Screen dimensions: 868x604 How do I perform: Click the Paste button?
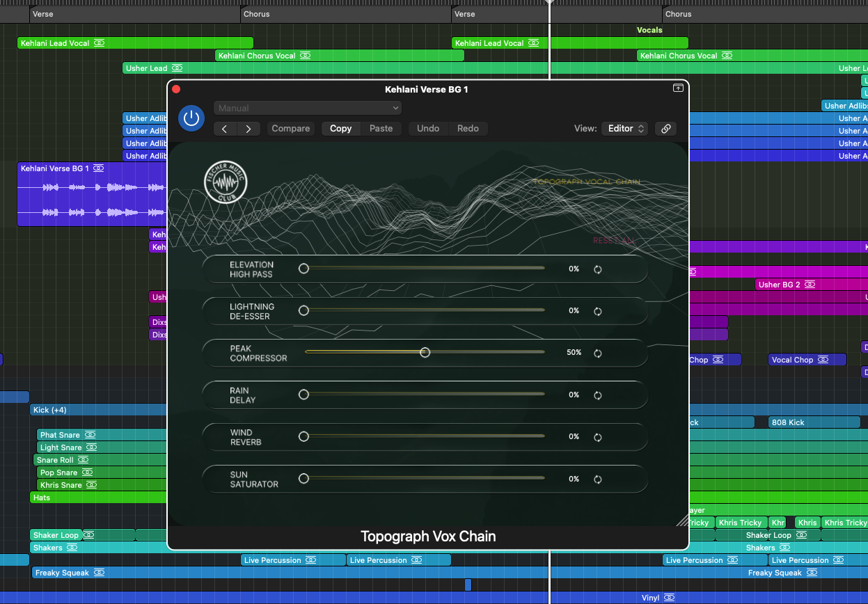(x=381, y=129)
